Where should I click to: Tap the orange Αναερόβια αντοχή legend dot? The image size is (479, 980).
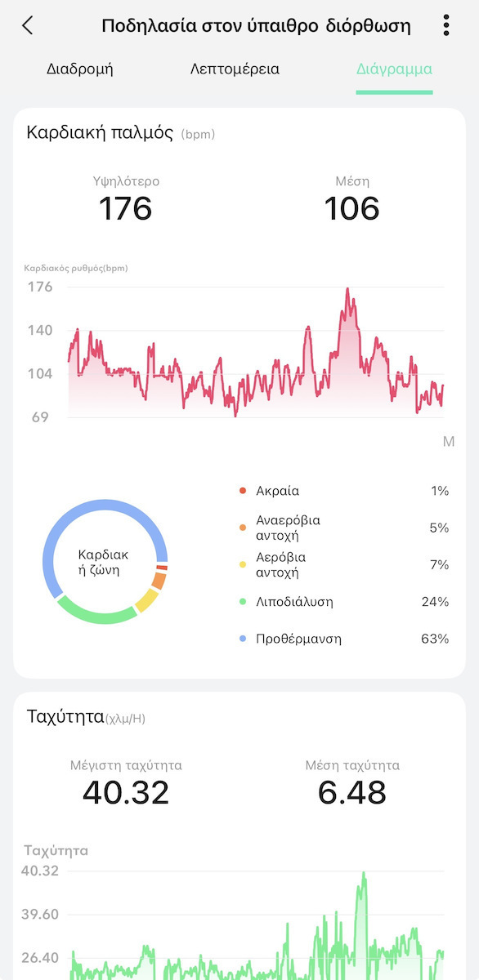point(242,528)
